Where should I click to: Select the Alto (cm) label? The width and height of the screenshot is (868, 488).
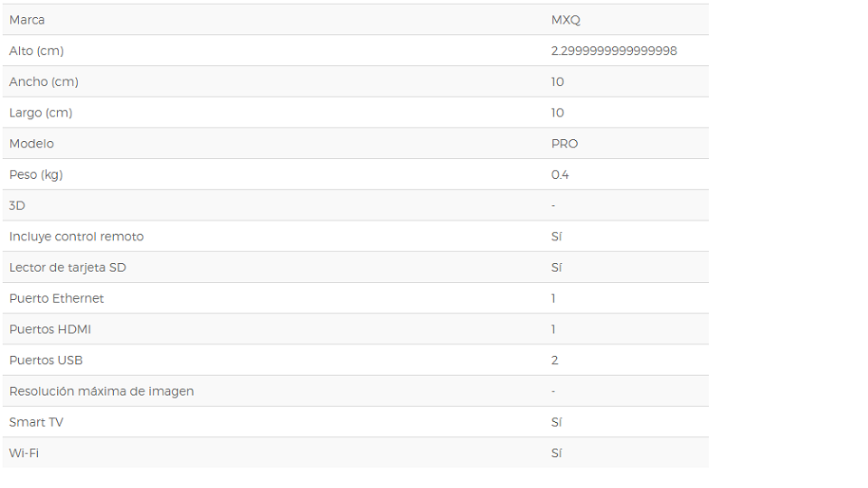coord(36,51)
